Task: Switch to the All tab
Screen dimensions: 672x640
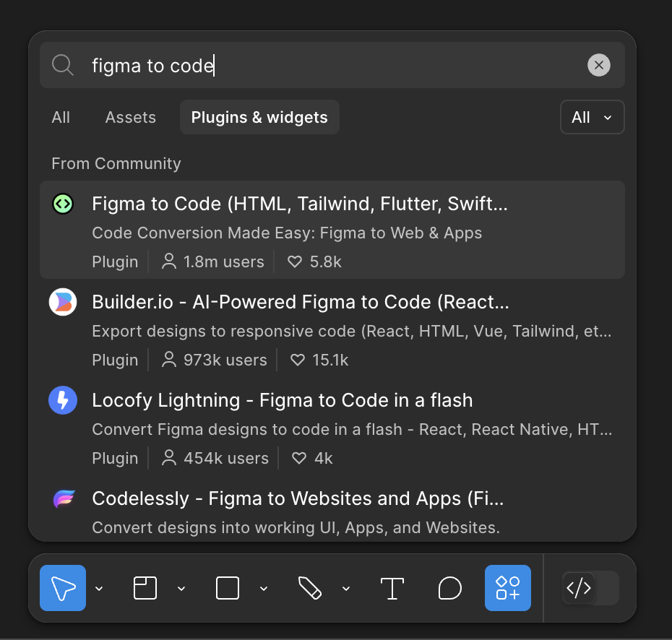Action: point(61,117)
